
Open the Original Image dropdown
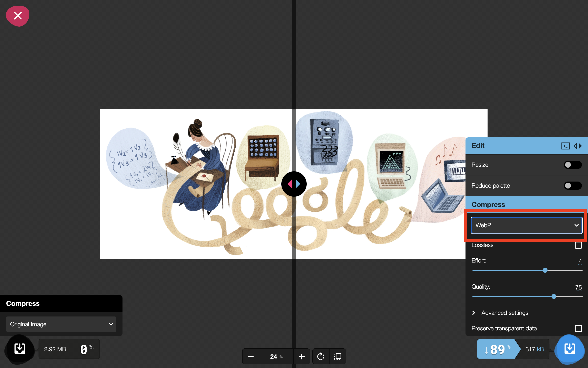tap(61, 324)
